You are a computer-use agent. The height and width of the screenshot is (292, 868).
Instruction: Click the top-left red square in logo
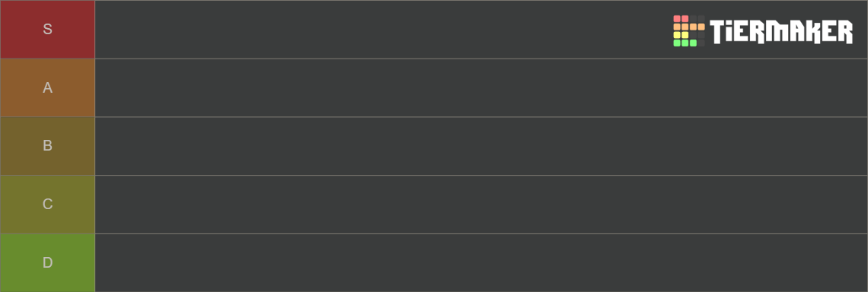677,19
